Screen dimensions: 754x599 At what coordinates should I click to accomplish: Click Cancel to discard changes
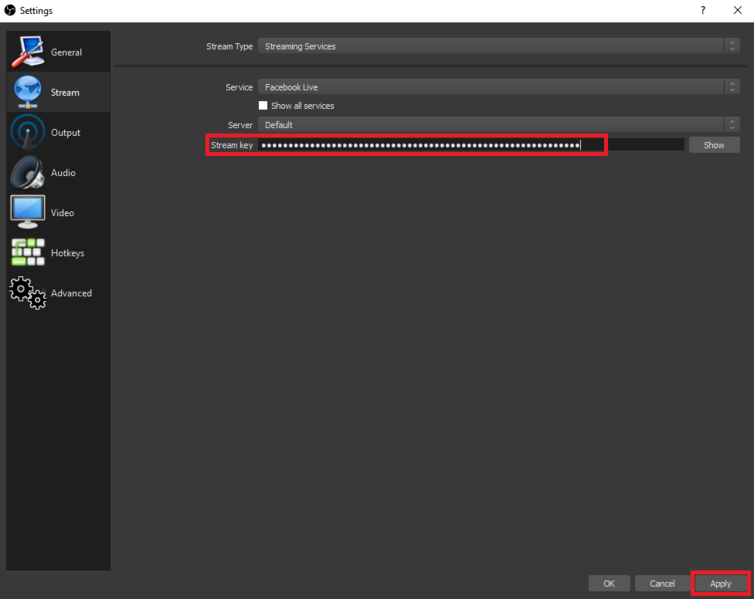click(662, 584)
